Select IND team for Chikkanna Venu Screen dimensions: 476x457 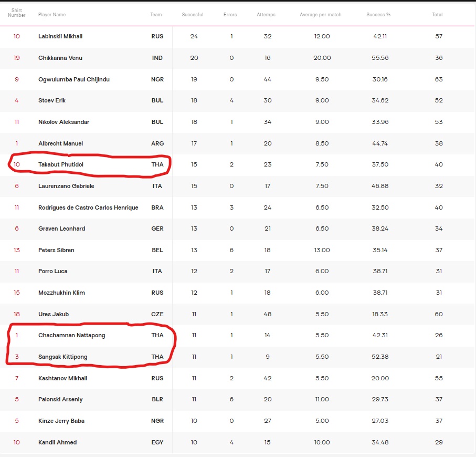pos(157,58)
